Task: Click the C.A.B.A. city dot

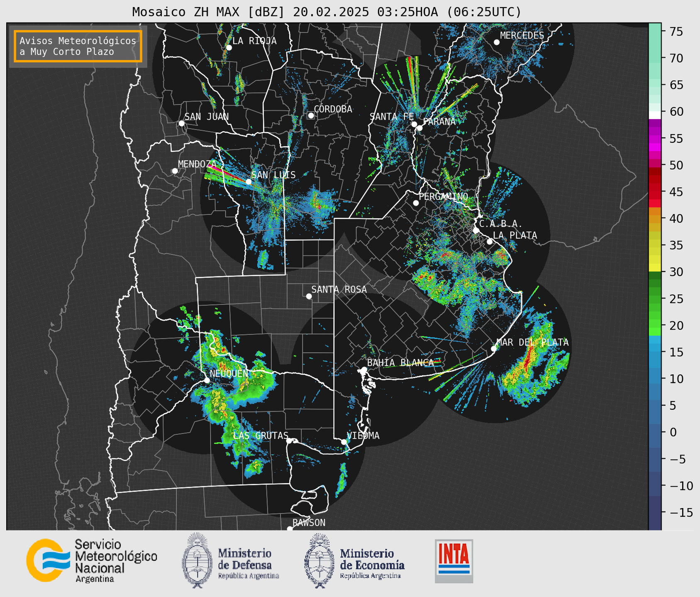Action: point(476,230)
